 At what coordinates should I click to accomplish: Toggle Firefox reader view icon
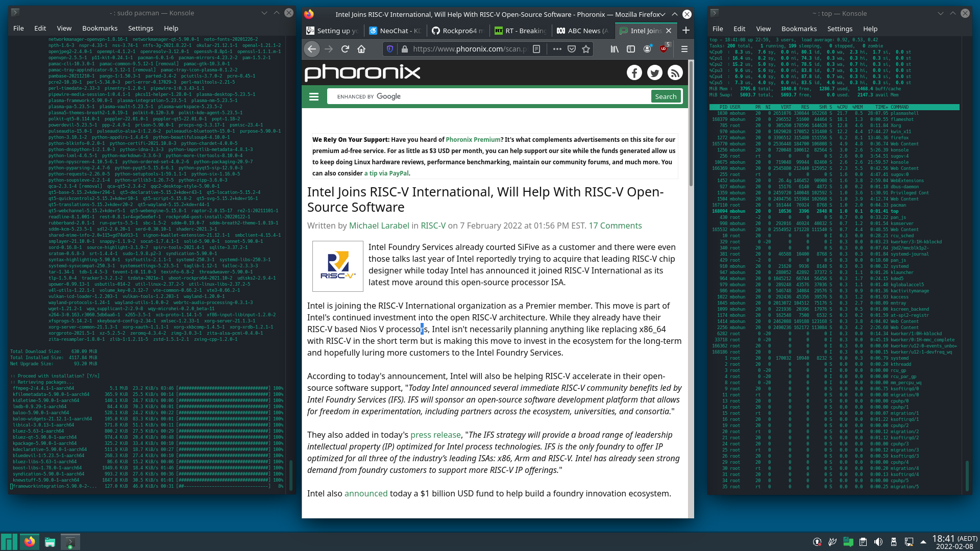tap(536, 49)
